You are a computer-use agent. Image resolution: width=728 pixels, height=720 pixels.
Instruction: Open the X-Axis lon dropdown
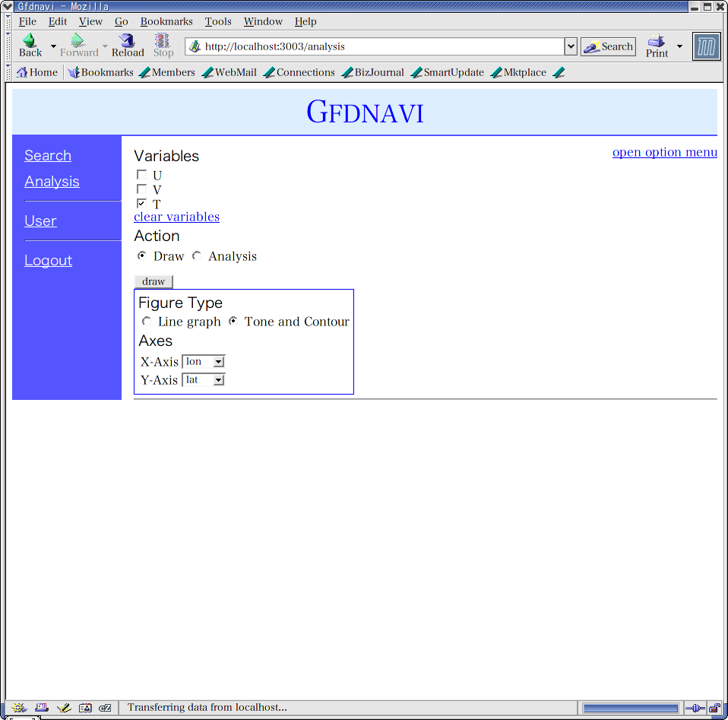[x=204, y=361]
